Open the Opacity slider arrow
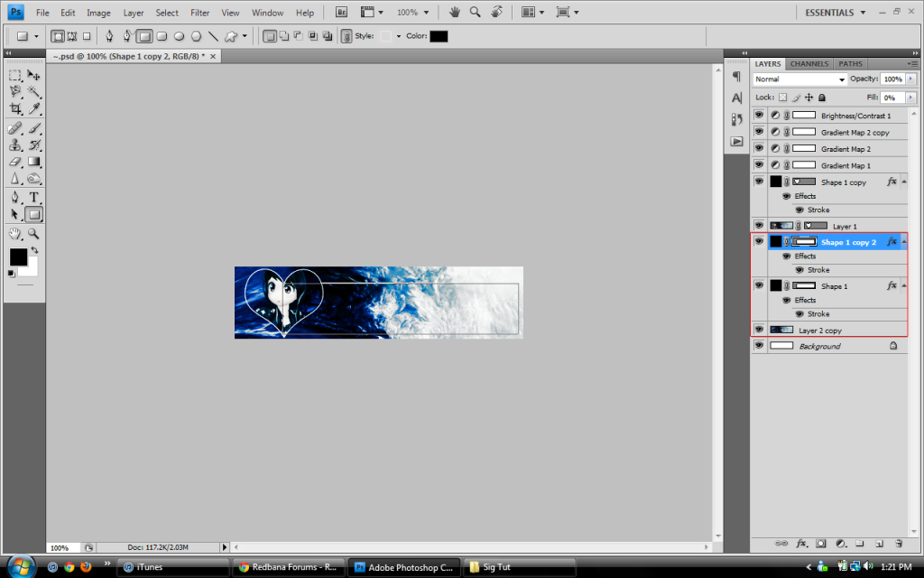This screenshot has height=578, width=924. pyautogui.click(x=911, y=79)
